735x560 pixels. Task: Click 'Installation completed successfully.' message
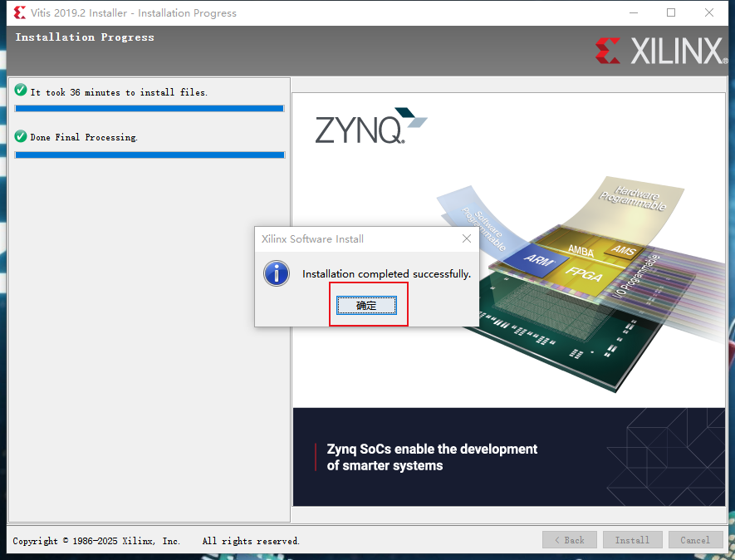point(386,274)
